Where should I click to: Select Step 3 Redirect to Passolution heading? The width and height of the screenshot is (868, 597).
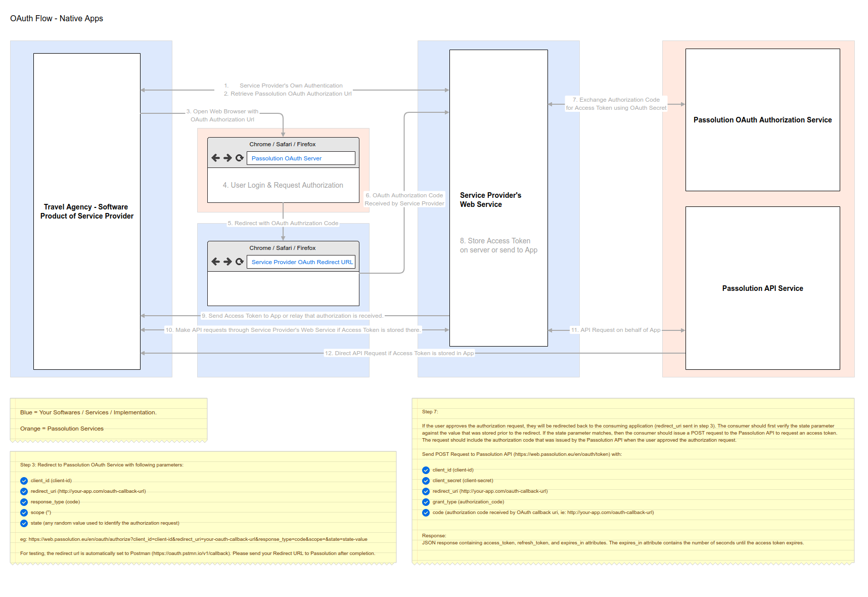pyautogui.click(x=102, y=465)
